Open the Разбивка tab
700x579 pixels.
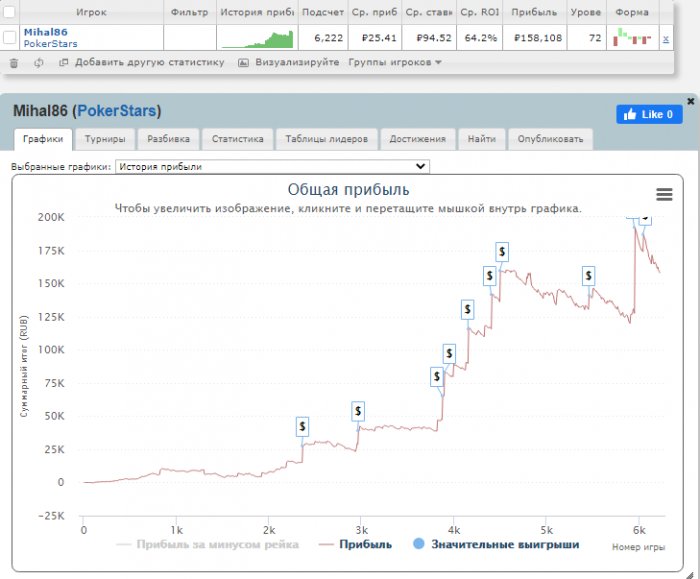(x=168, y=139)
